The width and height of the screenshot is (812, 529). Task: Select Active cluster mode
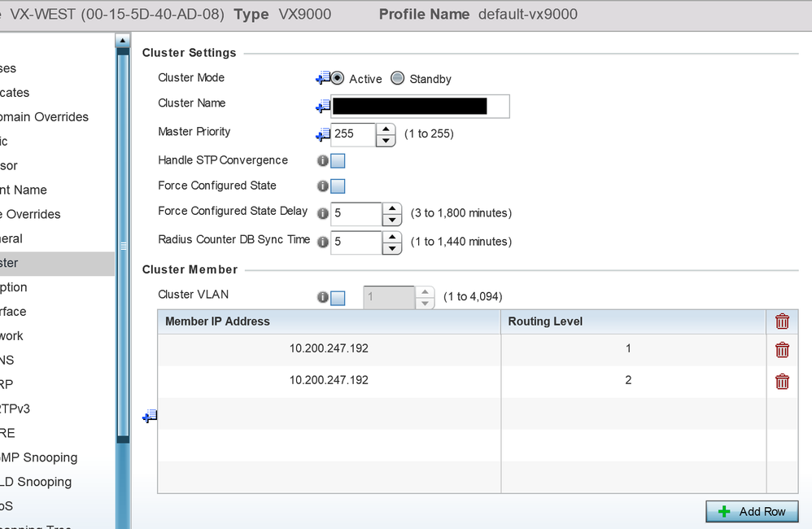(x=338, y=79)
